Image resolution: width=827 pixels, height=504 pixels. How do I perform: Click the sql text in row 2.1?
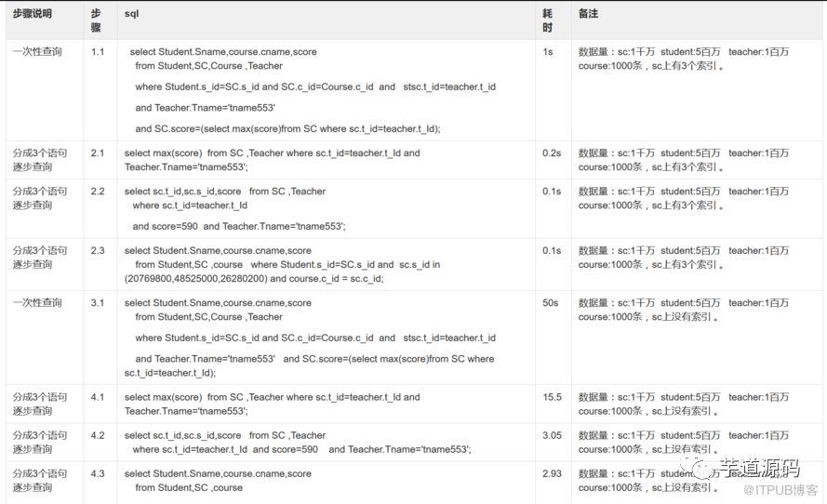(x=273, y=160)
